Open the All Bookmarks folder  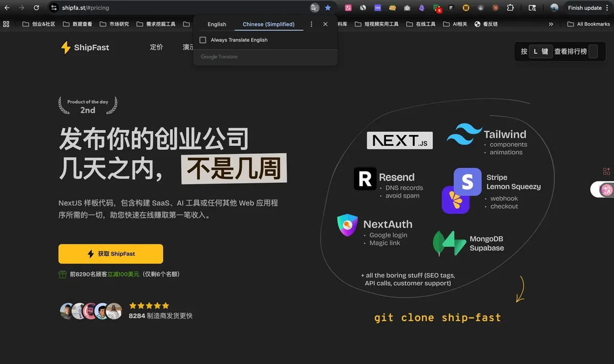588,24
